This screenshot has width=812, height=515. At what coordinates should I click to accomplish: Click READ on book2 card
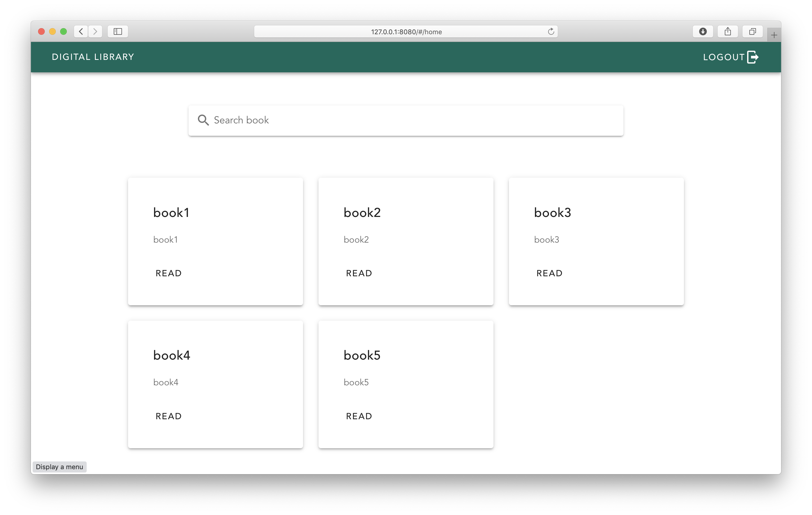coord(359,273)
